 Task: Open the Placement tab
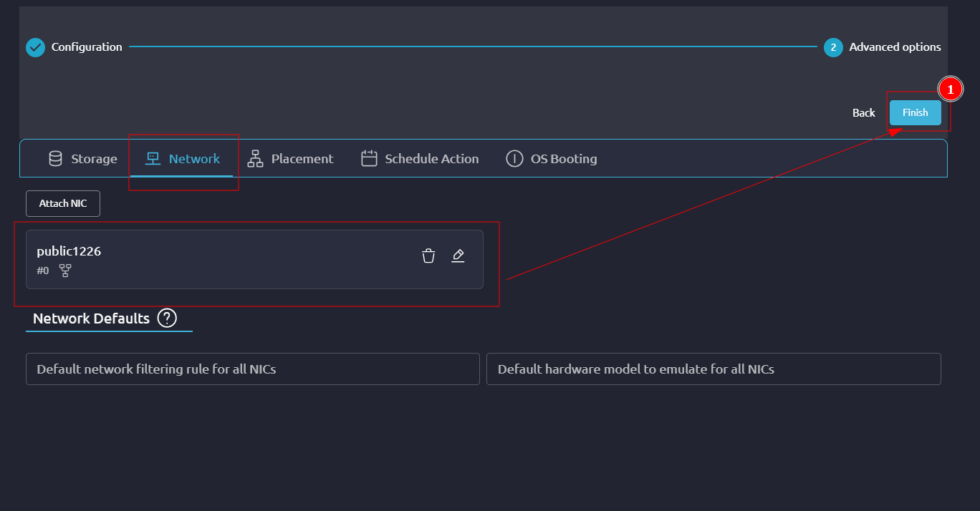pyautogui.click(x=291, y=159)
